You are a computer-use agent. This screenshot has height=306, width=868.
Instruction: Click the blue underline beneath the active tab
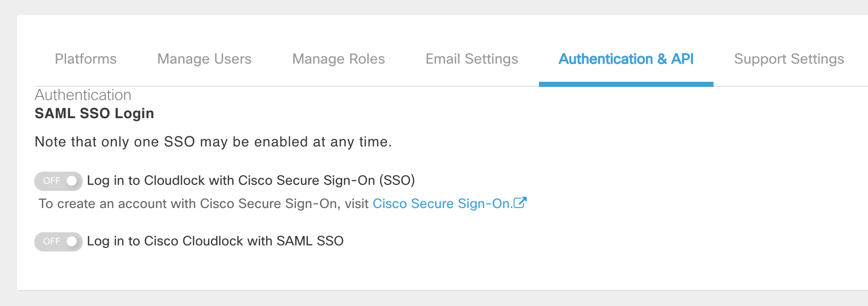click(x=626, y=84)
